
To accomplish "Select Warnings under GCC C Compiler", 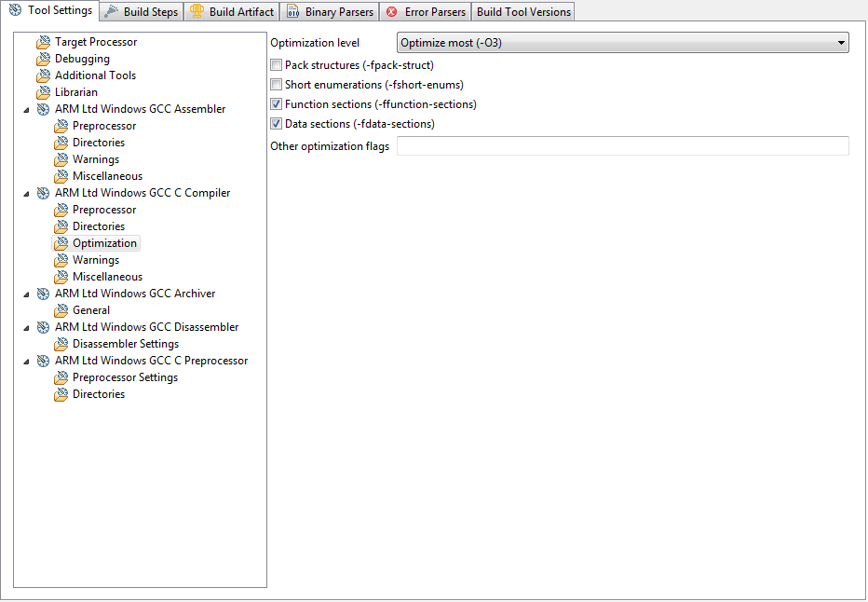I will pyautogui.click(x=96, y=260).
